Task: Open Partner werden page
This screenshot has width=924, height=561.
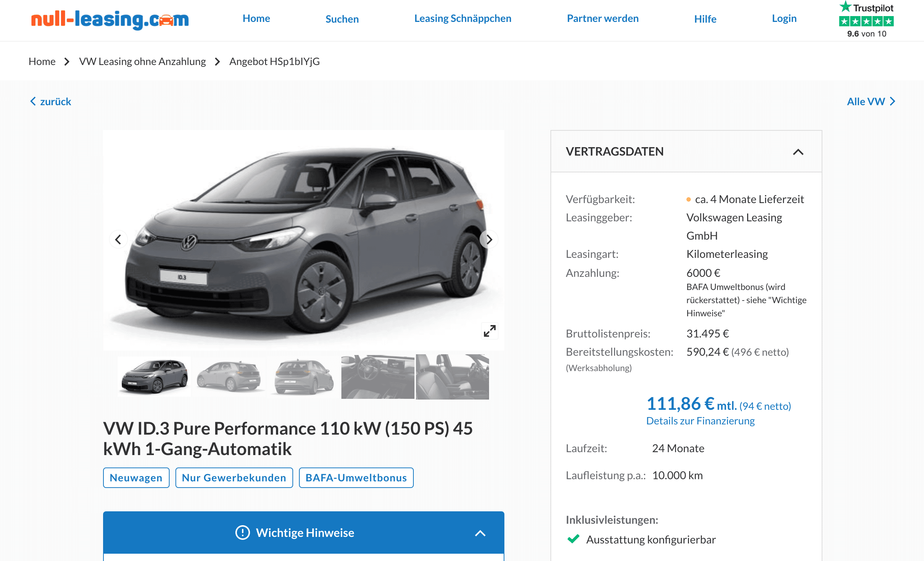Action: [x=603, y=18]
